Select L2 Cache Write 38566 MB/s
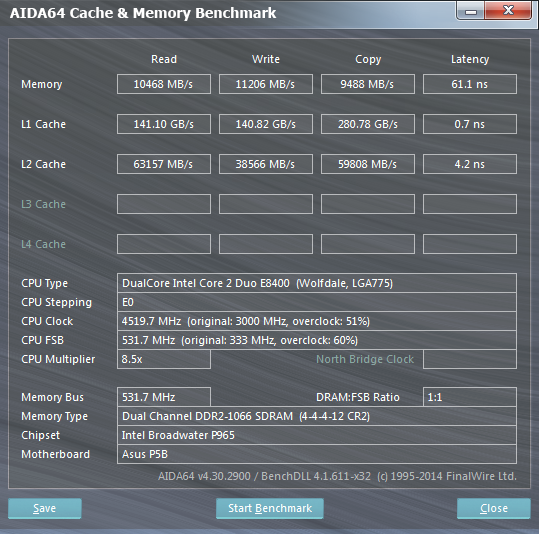The height and width of the screenshot is (534, 539). 266,164
